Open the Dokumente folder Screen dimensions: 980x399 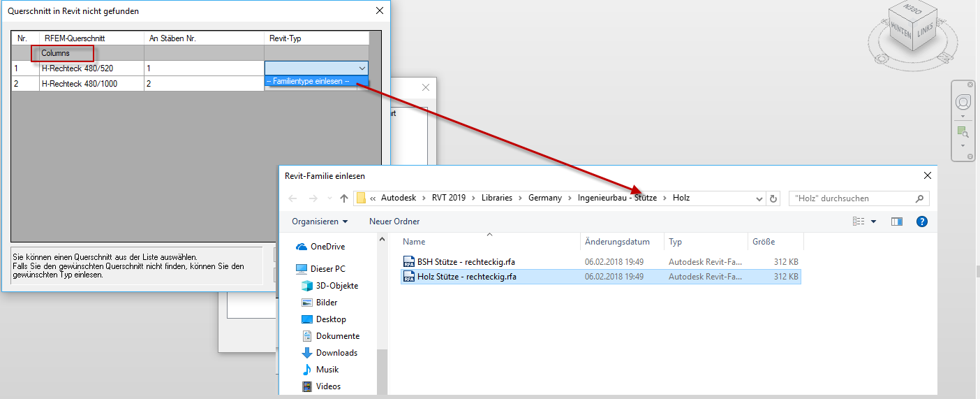coord(330,336)
